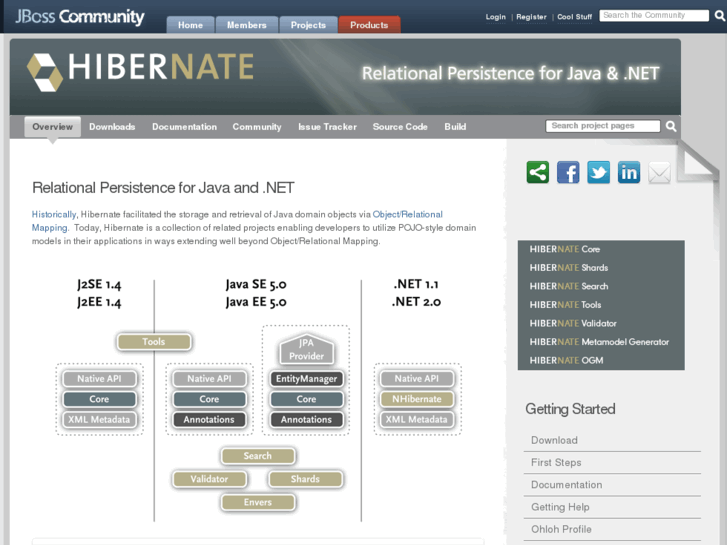Viewport: 727px width, 545px height.
Task: Share page on Twitter
Action: (x=598, y=173)
